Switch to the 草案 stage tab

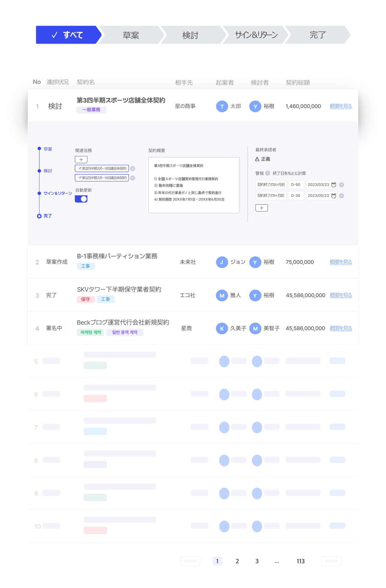[131, 35]
